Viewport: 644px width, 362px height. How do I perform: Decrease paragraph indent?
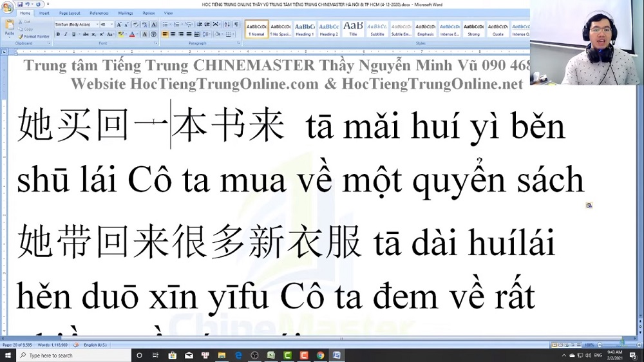pos(200,24)
